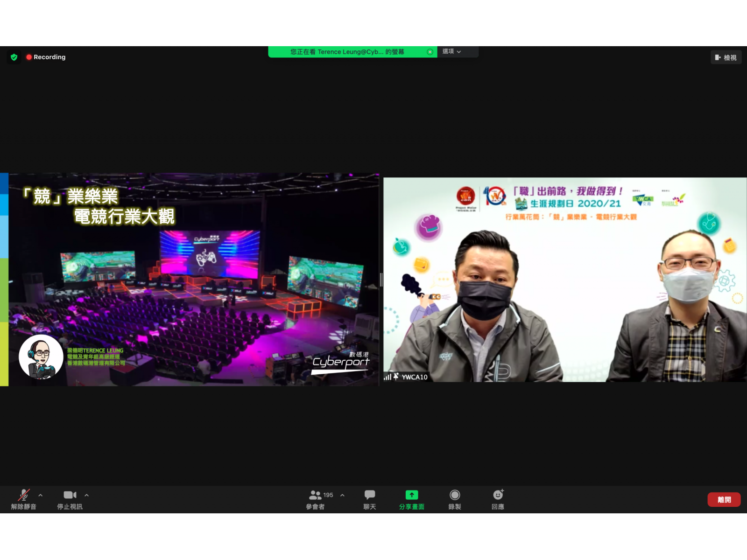747x560 pixels.
Task: Open the chat panel
Action: click(369, 498)
